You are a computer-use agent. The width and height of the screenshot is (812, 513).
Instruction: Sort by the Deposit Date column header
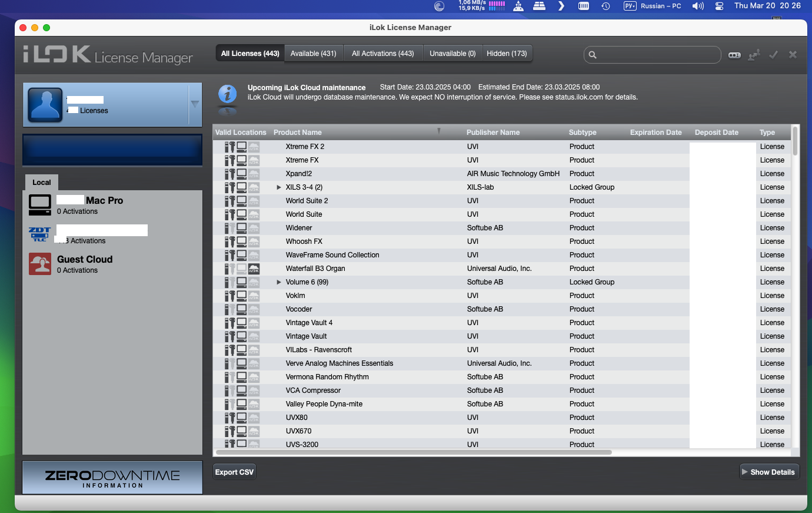click(717, 133)
